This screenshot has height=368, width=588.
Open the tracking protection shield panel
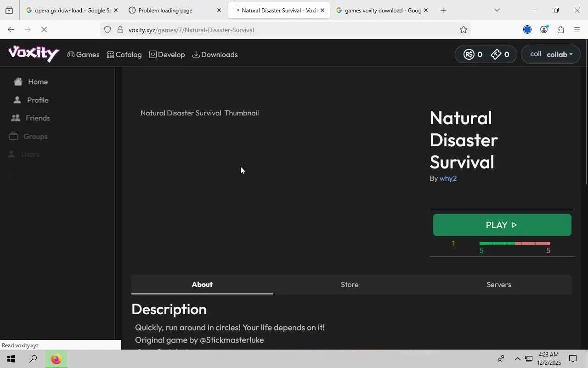click(x=107, y=30)
